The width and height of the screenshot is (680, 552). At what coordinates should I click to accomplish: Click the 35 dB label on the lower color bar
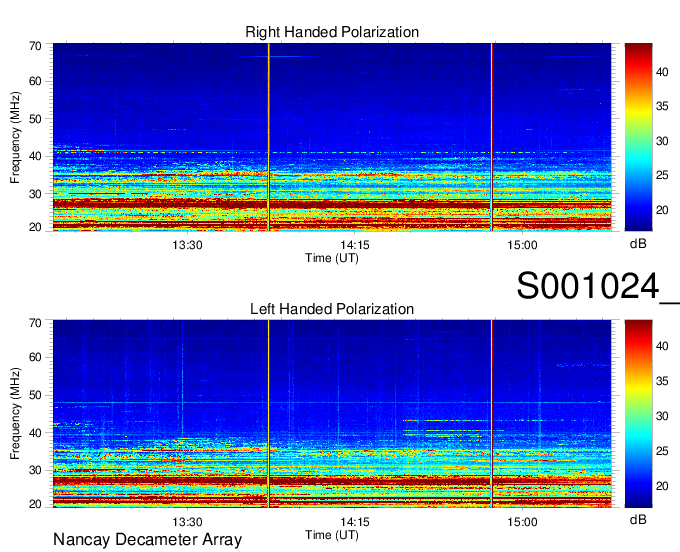pyautogui.click(x=662, y=381)
